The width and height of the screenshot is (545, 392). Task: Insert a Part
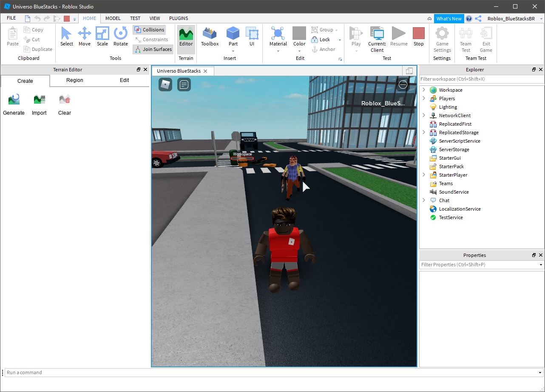233,37
